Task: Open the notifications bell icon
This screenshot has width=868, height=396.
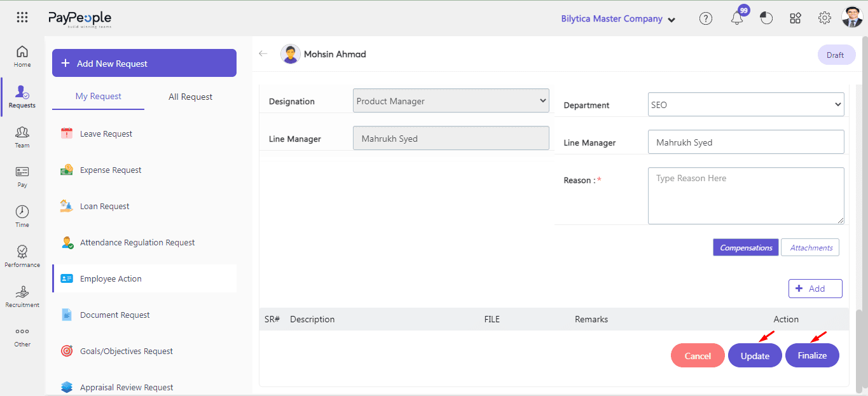Action: pyautogui.click(x=737, y=18)
